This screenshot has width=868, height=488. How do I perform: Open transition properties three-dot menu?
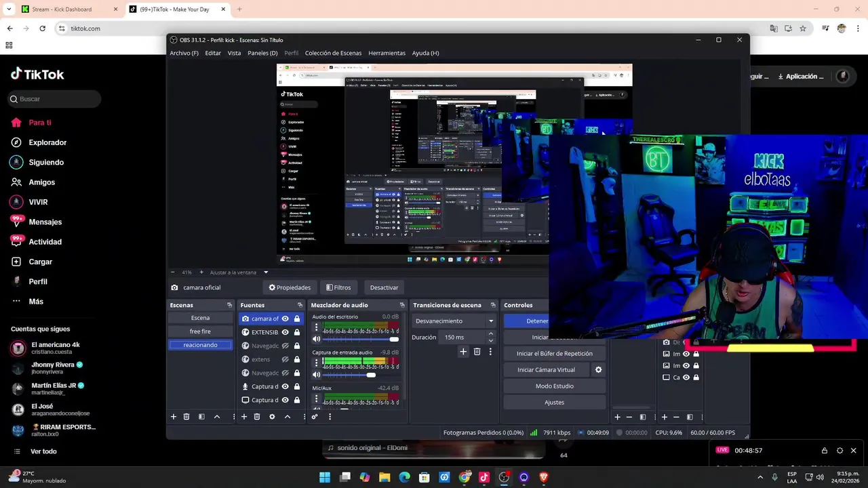pyautogui.click(x=490, y=352)
